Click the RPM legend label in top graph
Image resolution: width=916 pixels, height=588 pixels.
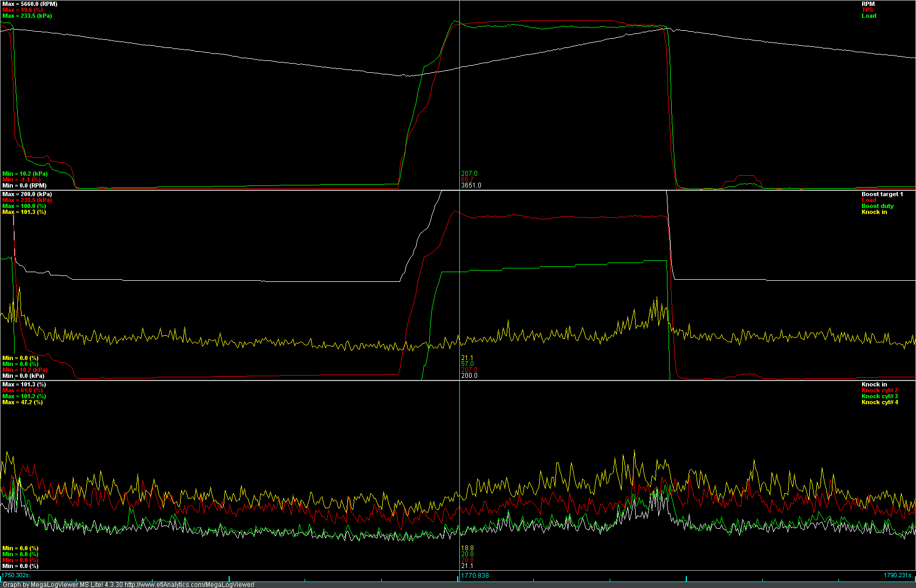point(867,4)
